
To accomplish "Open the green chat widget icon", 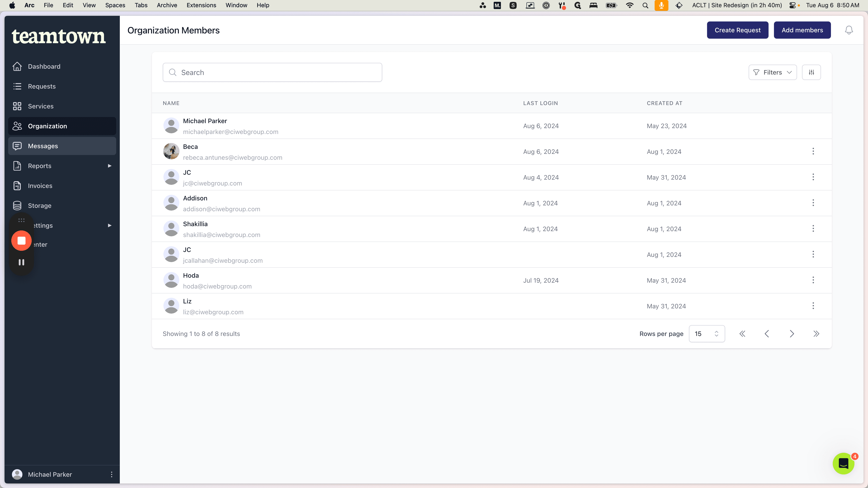I will coord(843,463).
